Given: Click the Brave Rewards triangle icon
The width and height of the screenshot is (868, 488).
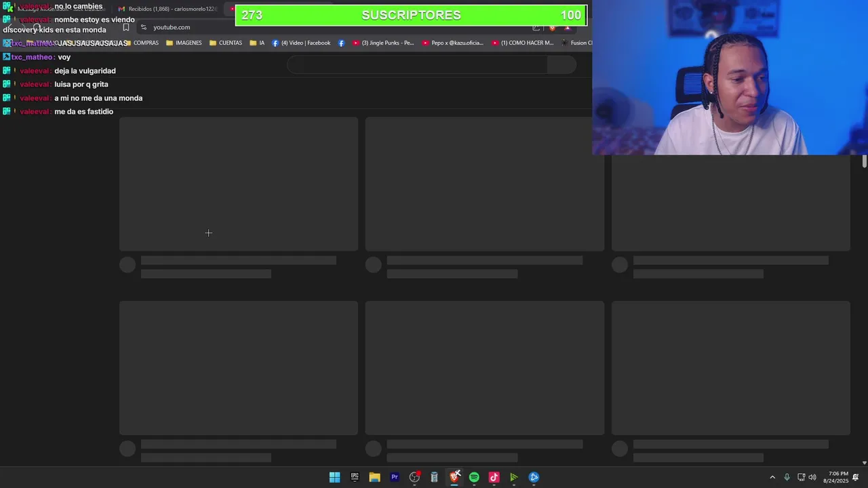Looking at the screenshot, I should [x=568, y=27].
